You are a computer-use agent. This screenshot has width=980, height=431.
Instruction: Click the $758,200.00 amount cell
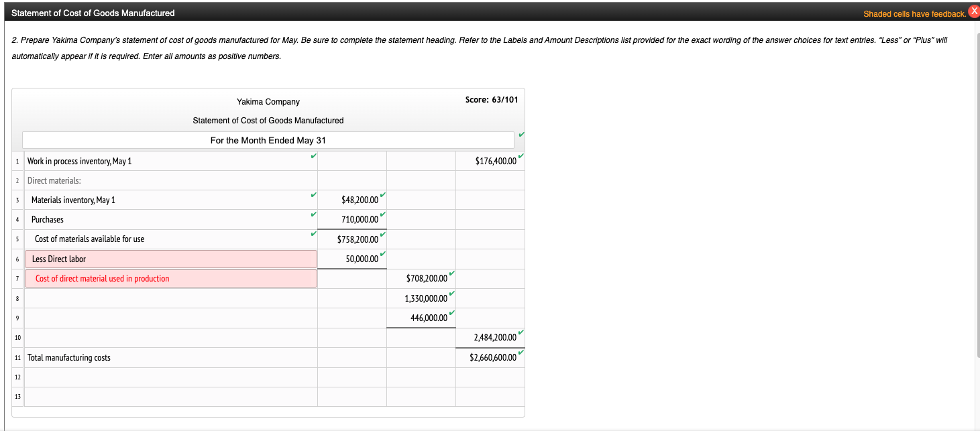[352, 239]
